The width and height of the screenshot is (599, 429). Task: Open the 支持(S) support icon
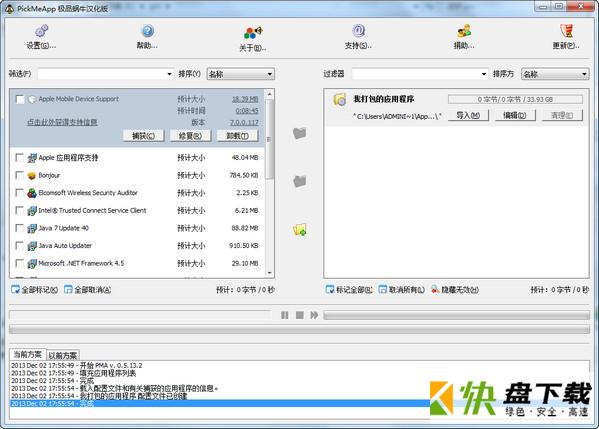(358, 31)
